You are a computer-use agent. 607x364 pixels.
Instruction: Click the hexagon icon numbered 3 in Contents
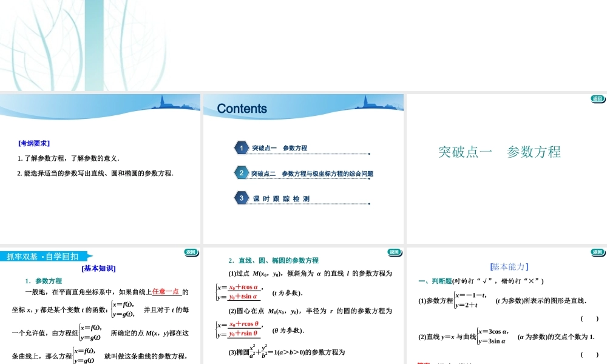pos(241,197)
